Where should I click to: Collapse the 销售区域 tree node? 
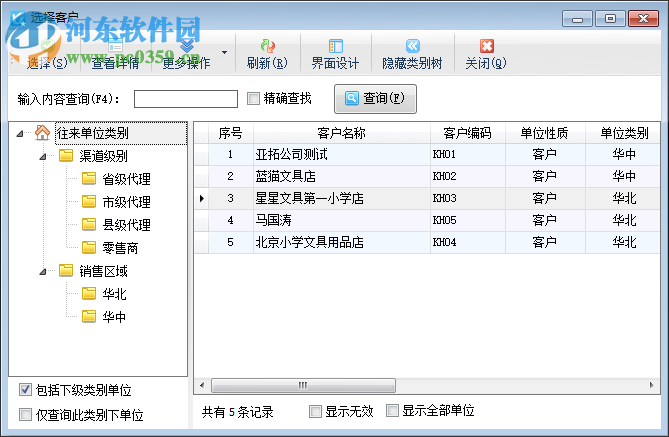click(x=43, y=272)
